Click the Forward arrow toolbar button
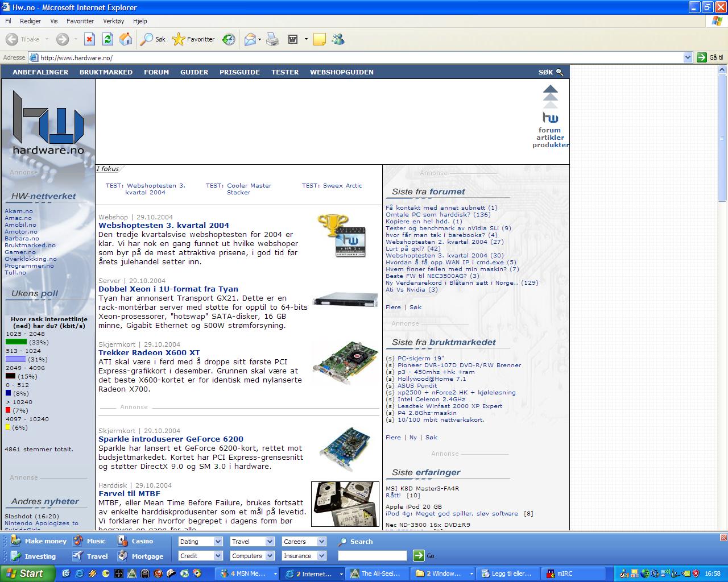The image size is (728, 582). click(63, 39)
